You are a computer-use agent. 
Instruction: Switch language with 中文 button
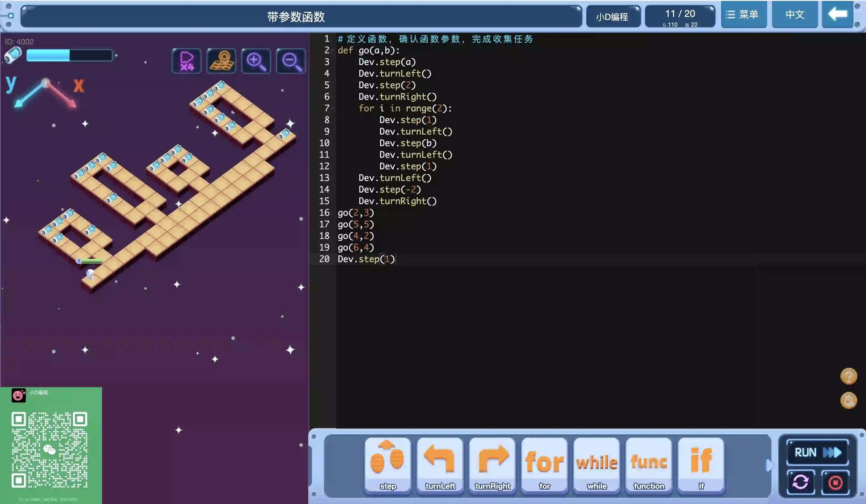794,14
